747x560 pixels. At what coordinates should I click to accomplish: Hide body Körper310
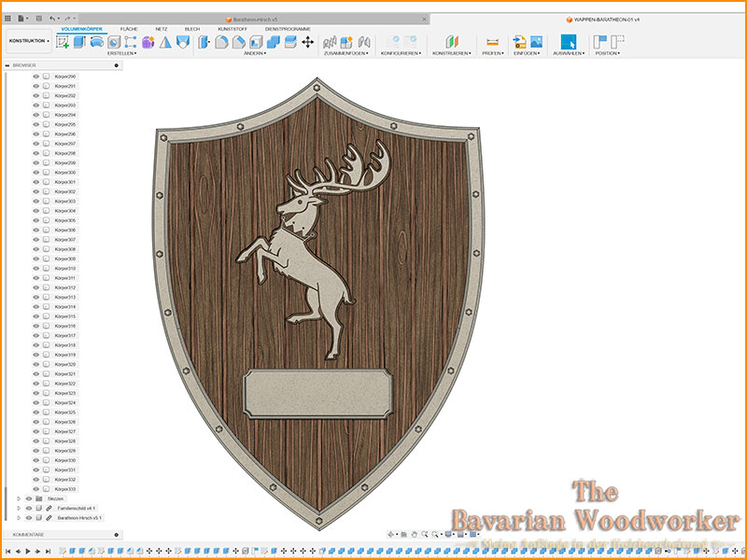point(35,268)
